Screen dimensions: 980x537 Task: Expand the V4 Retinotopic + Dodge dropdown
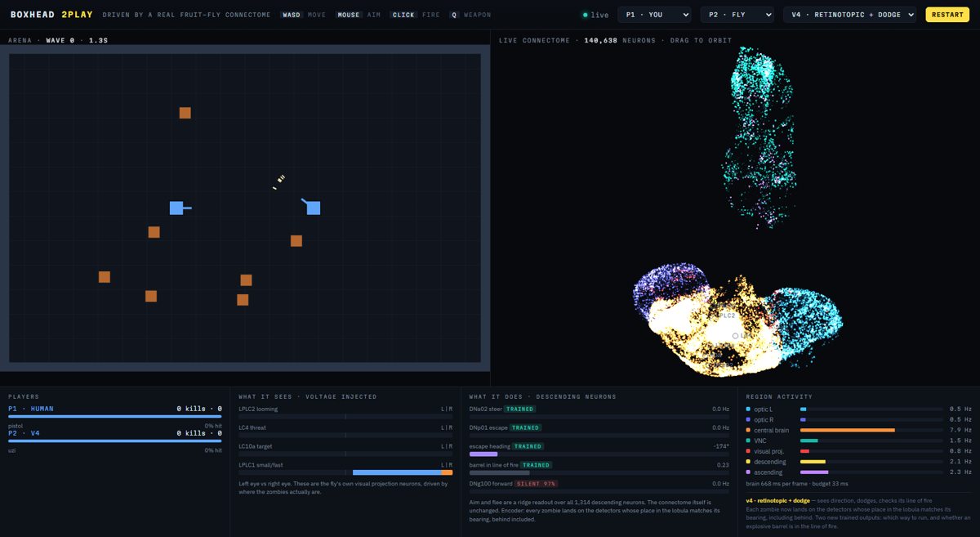click(849, 15)
